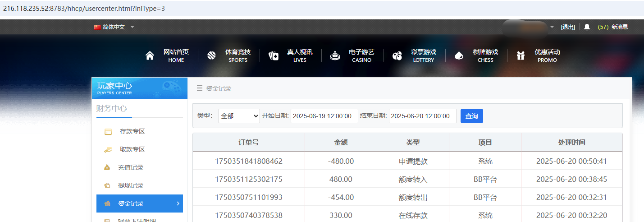Click the 申请提款 type cell
The width and height of the screenshot is (644, 222).
tap(413, 161)
